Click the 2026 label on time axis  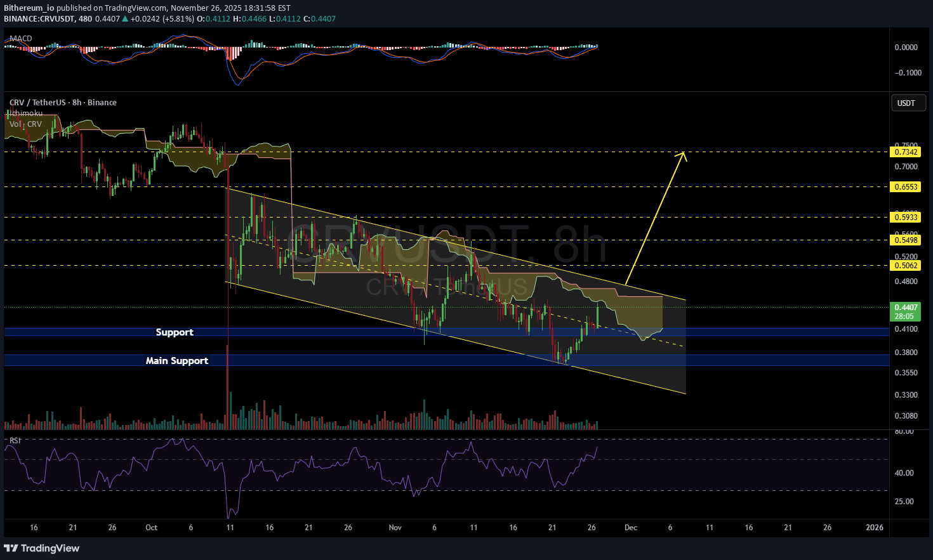pyautogui.click(x=875, y=528)
